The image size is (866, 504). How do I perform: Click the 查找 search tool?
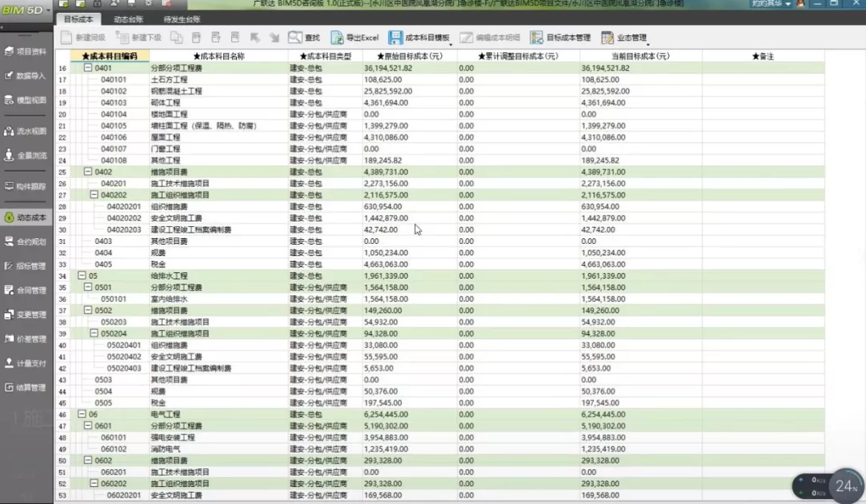tap(304, 38)
